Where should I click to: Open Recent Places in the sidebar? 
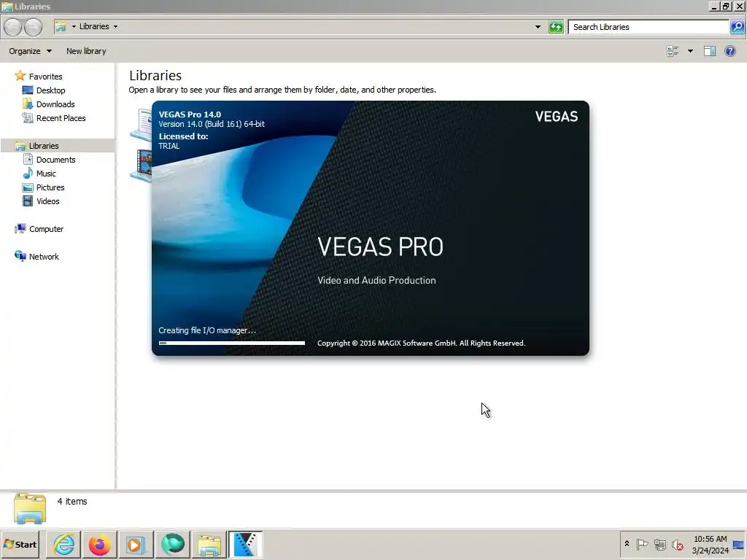(61, 117)
